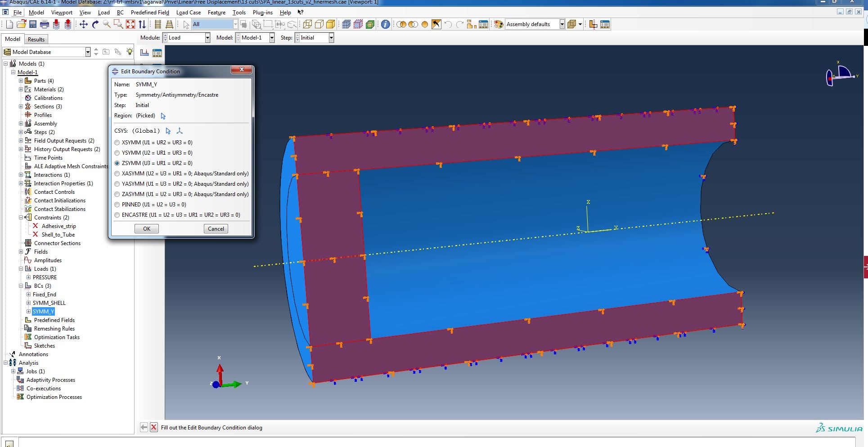
Task: Click the CSYS select arrow icon
Action: [x=168, y=131]
